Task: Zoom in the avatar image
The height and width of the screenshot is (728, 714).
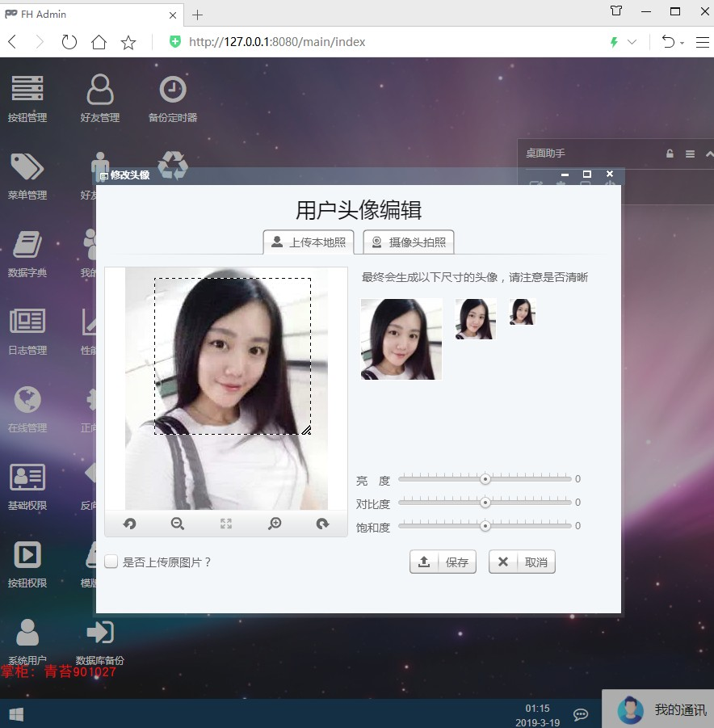Action: 275,524
